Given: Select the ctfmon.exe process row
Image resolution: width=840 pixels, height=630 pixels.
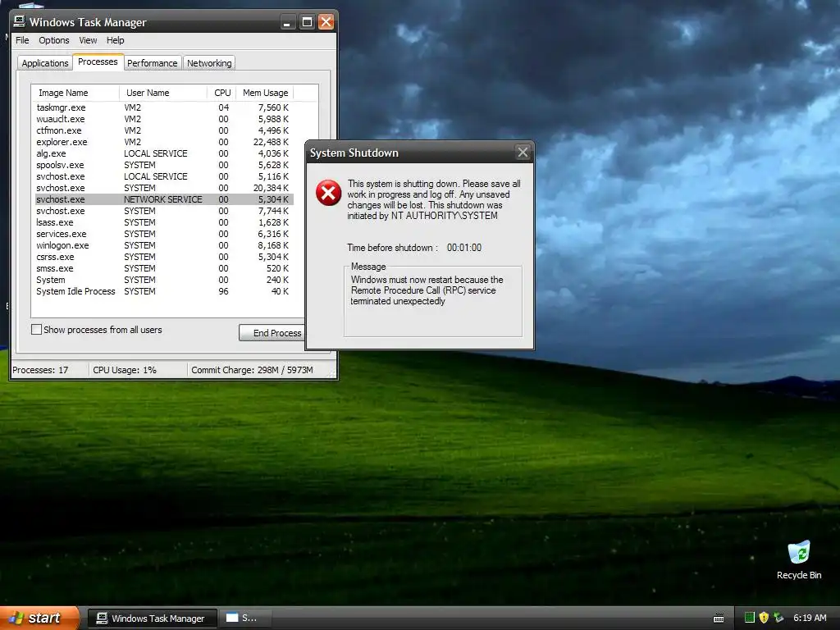Looking at the screenshot, I should [163, 130].
